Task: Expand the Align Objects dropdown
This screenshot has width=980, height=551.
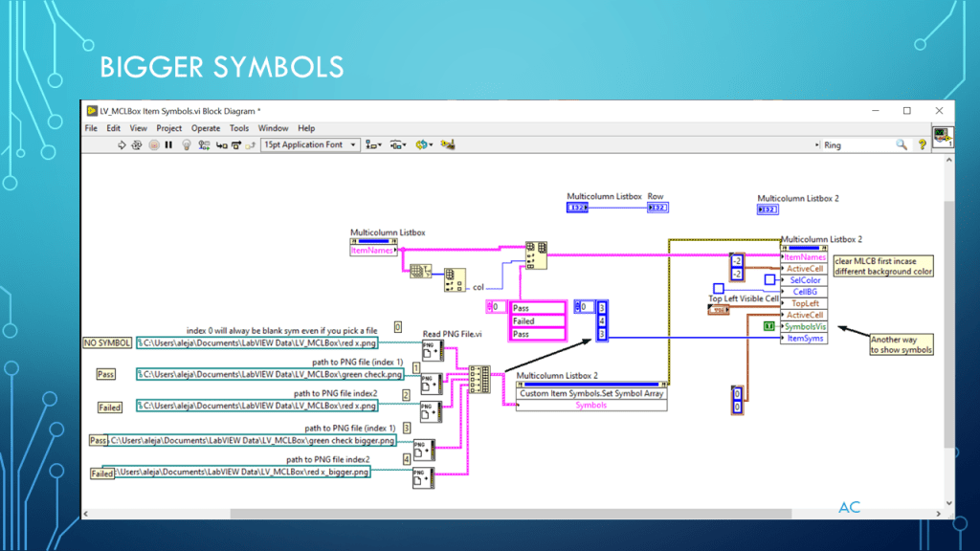Action: 371,145
